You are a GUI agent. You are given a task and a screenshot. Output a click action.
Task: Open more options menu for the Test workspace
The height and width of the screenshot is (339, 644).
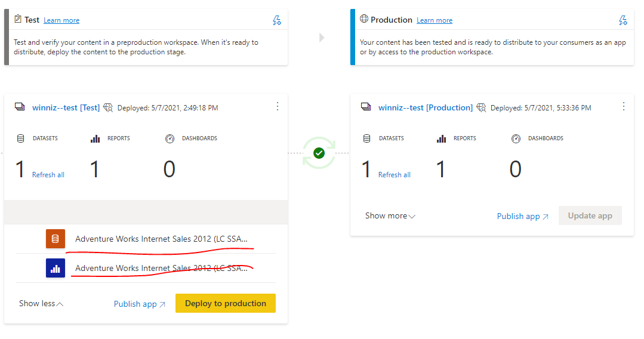(x=278, y=106)
